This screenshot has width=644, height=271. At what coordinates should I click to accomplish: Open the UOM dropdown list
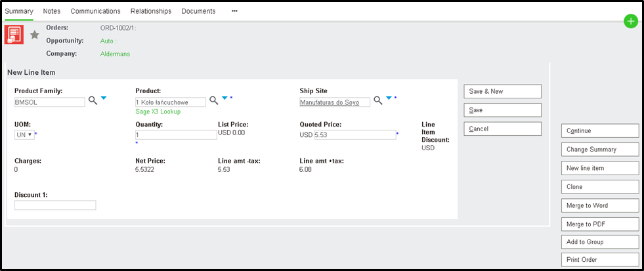[25, 135]
